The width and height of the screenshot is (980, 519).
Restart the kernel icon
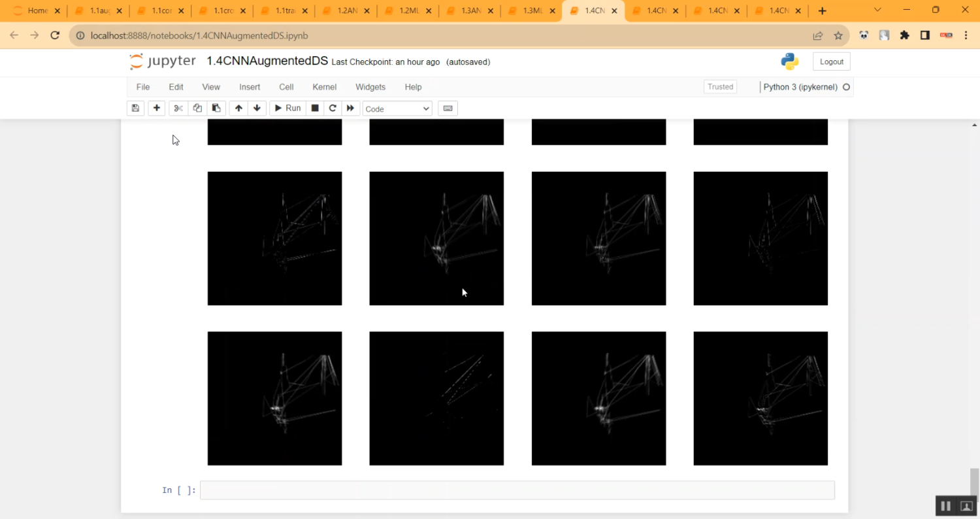333,108
